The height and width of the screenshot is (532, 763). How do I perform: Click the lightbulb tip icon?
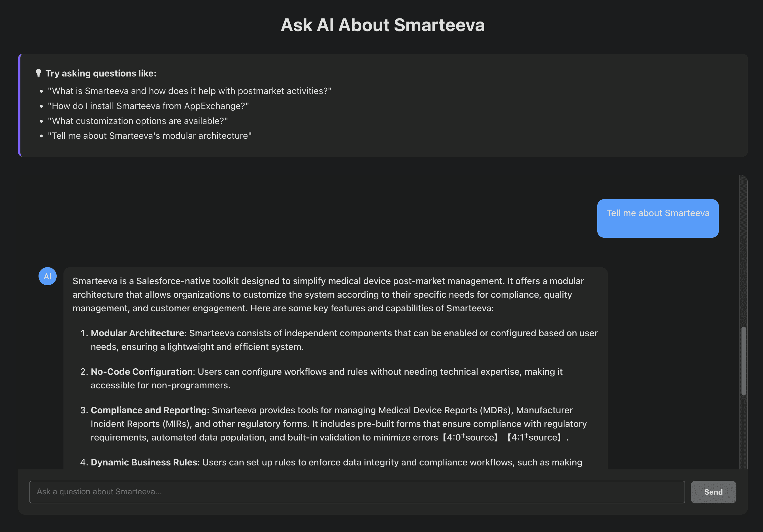pos(39,73)
